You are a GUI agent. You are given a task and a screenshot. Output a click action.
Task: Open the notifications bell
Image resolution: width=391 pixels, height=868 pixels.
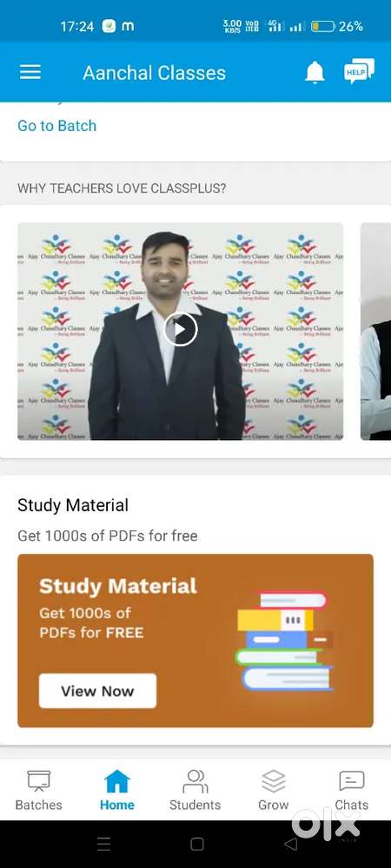[315, 73]
